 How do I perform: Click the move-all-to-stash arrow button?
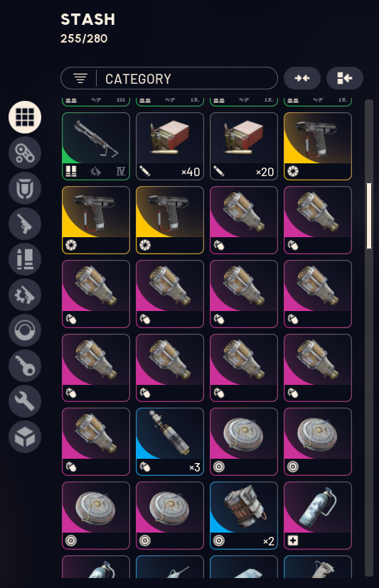tap(345, 78)
